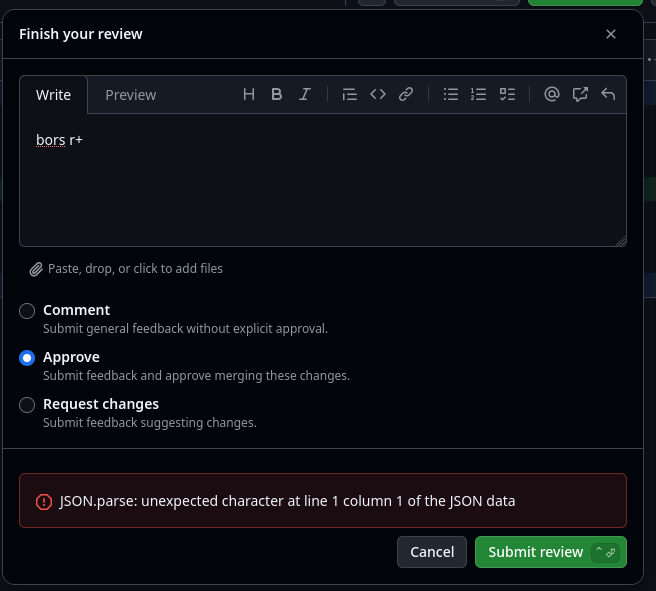
Task: Insert a quote block
Action: (349, 94)
